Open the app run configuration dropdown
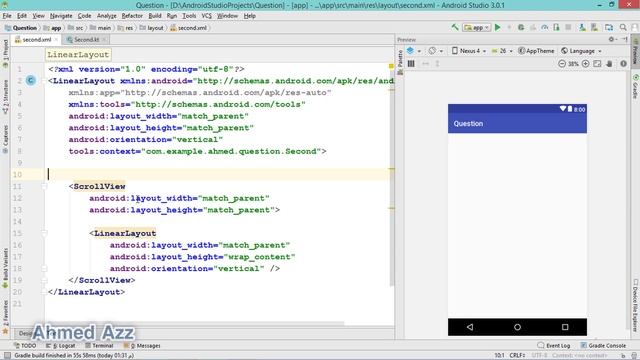Viewport: 640px width, 360px height. click(x=476, y=27)
